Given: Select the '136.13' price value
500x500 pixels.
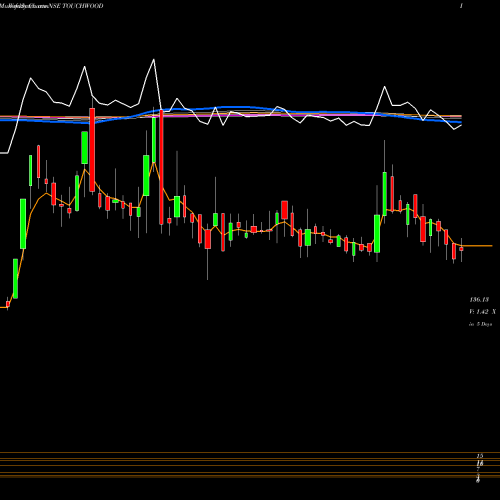Looking at the screenshot, I should pyautogui.click(x=479, y=300).
